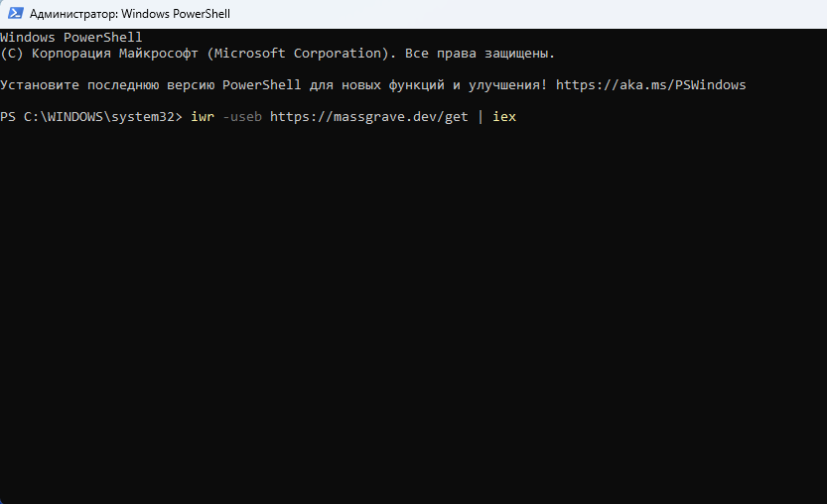Click the 'Администратор: Windows PowerShell' window title

[x=130, y=14]
